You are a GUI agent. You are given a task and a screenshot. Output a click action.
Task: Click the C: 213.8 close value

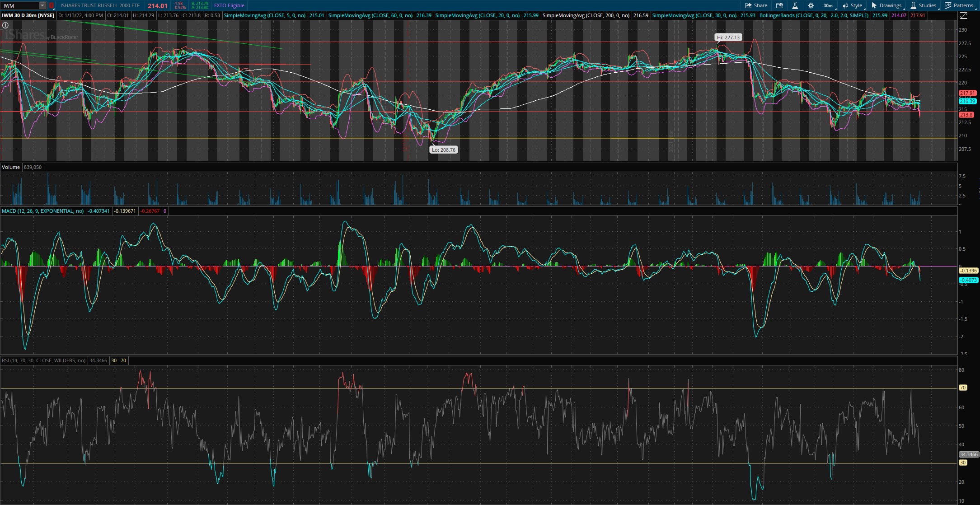tap(192, 15)
